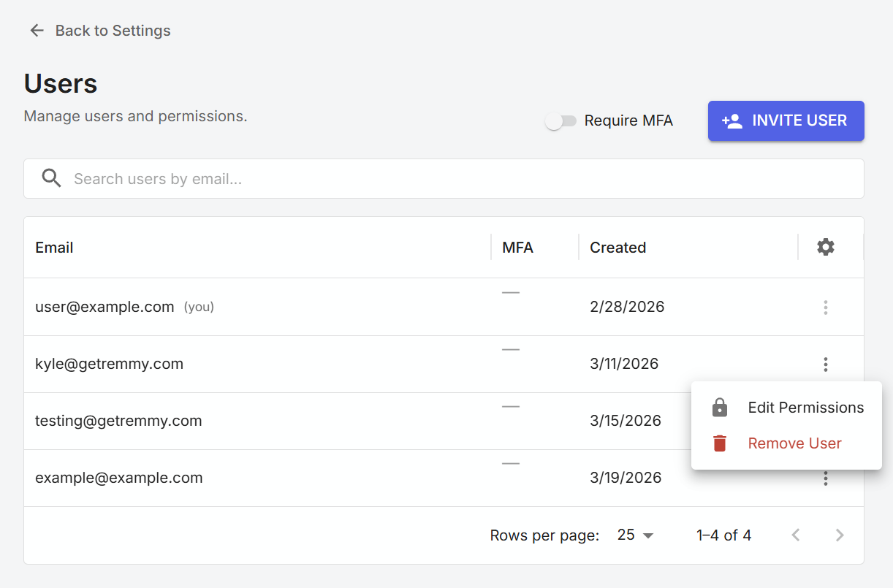Toggle MFA dash for kyle@getremmy.com

click(x=510, y=350)
